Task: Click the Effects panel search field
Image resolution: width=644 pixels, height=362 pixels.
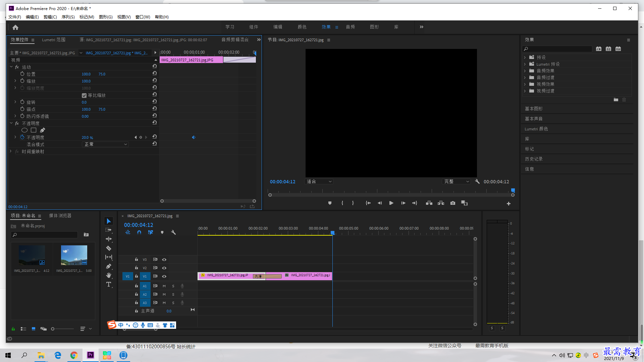Action: click(557, 49)
